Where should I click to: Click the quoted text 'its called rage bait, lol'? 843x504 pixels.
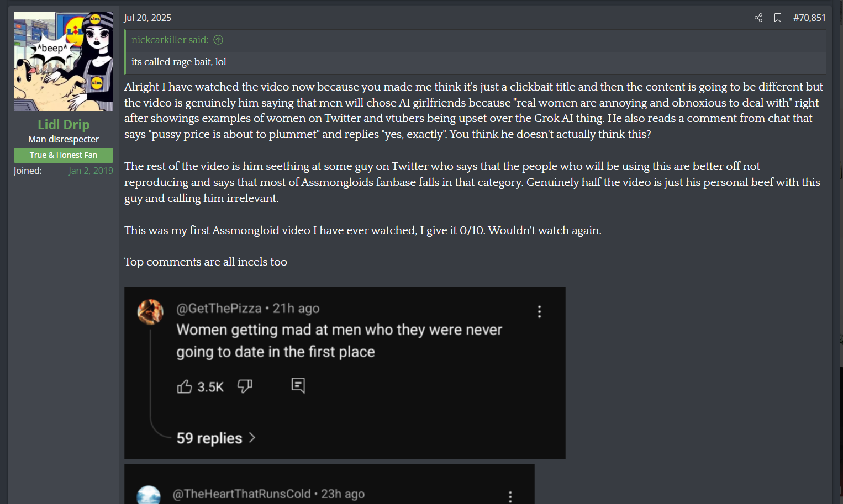[x=179, y=62]
